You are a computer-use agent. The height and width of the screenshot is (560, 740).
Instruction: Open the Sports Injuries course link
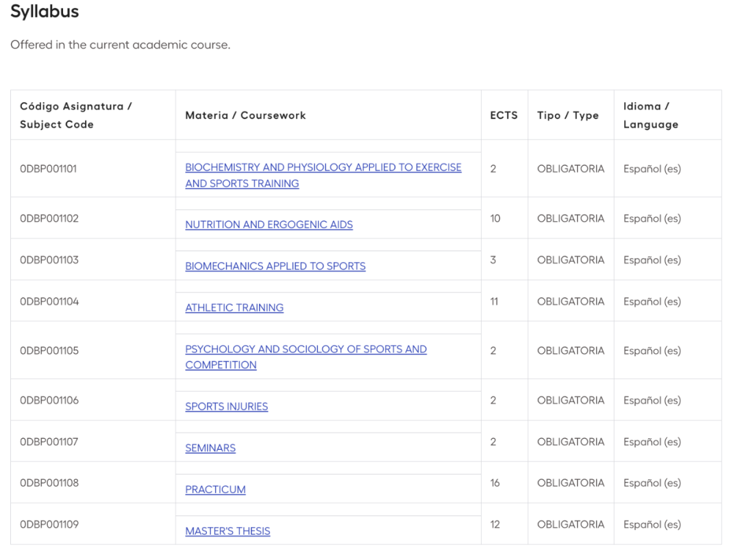tap(226, 407)
